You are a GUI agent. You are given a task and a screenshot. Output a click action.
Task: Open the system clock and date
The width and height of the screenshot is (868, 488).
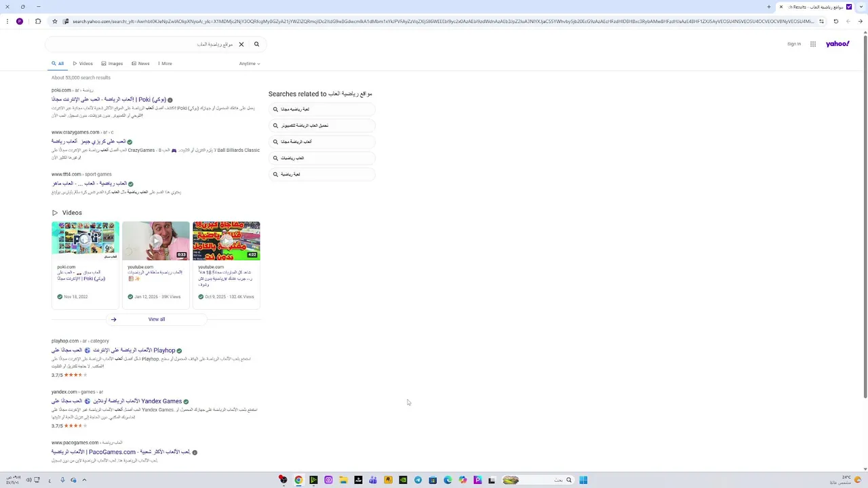(14, 480)
